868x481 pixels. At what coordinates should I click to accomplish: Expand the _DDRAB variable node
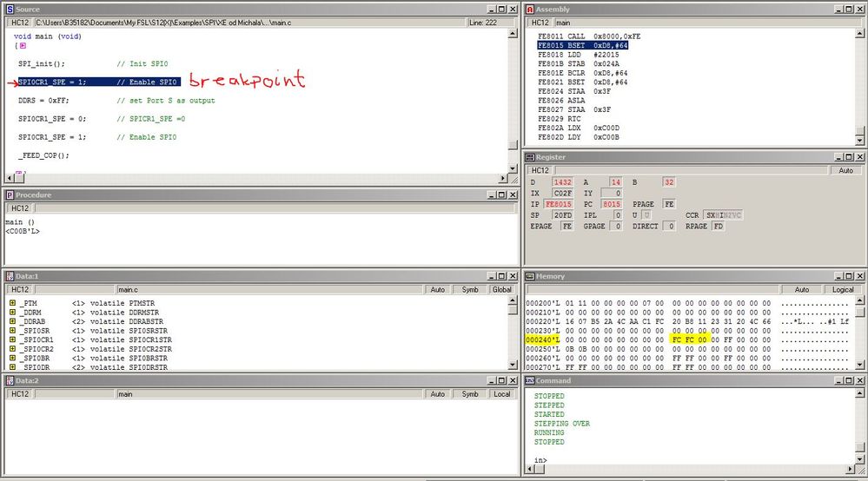point(13,321)
